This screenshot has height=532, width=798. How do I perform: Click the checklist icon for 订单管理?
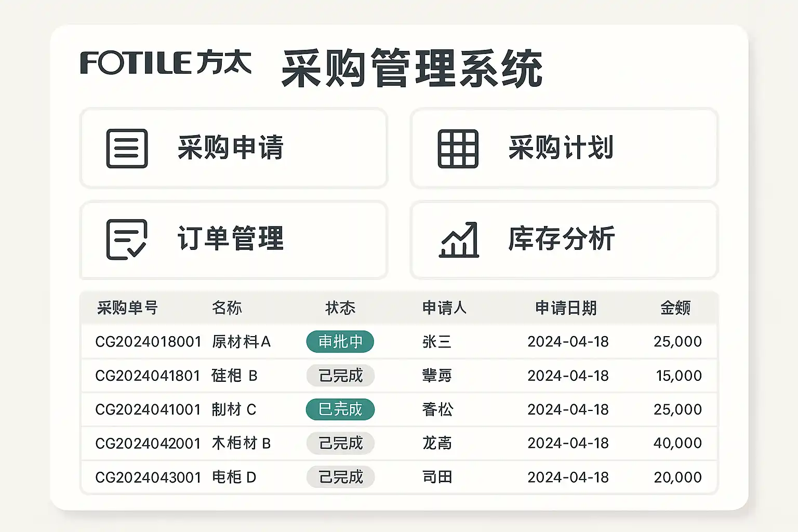[x=127, y=240]
